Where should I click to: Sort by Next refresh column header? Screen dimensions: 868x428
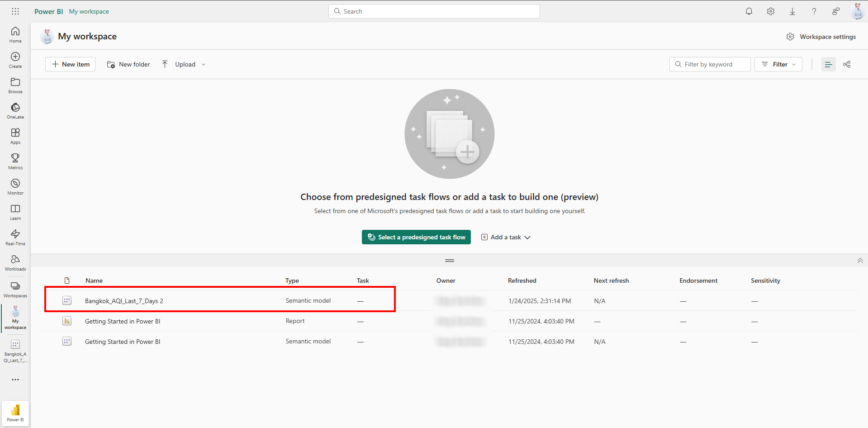[x=612, y=281]
